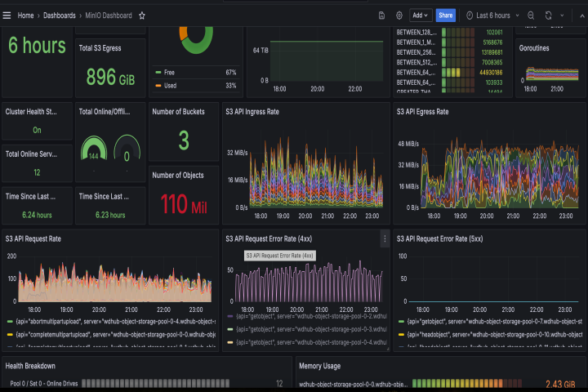The height and width of the screenshot is (392, 588).
Task: Click the wdhub-object-storage-pool-0-0 memory bar gauge
Action: click(x=467, y=383)
